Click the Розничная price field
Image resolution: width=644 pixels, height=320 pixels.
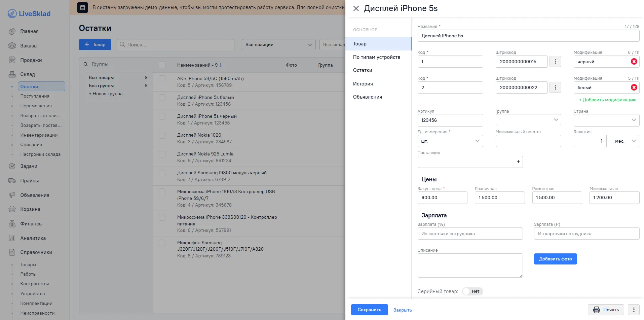click(500, 198)
